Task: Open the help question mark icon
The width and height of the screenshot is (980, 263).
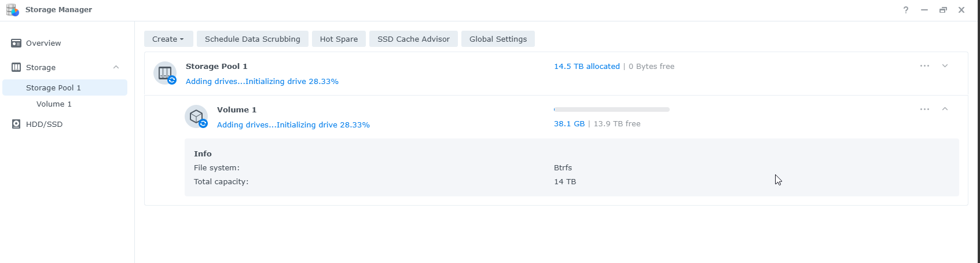Action: [906, 10]
